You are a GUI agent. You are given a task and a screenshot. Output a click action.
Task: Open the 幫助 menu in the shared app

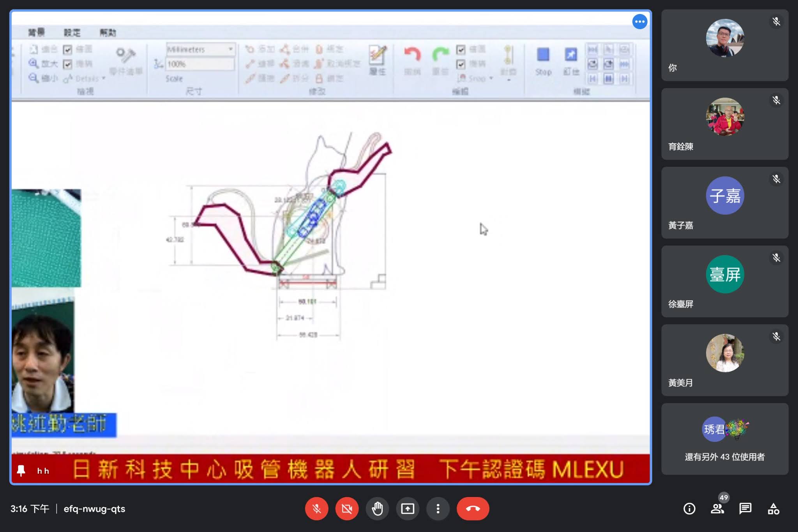click(108, 32)
